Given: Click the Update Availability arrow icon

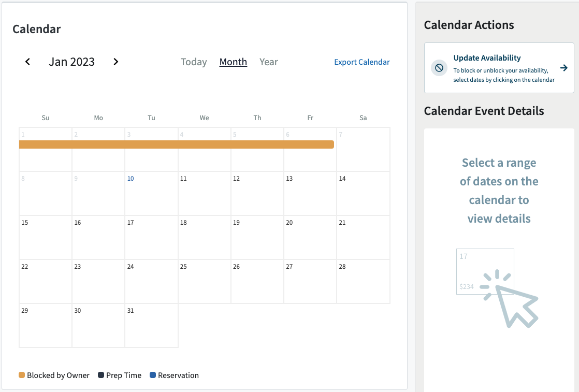Looking at the screenshot, I should pos(564,67).
